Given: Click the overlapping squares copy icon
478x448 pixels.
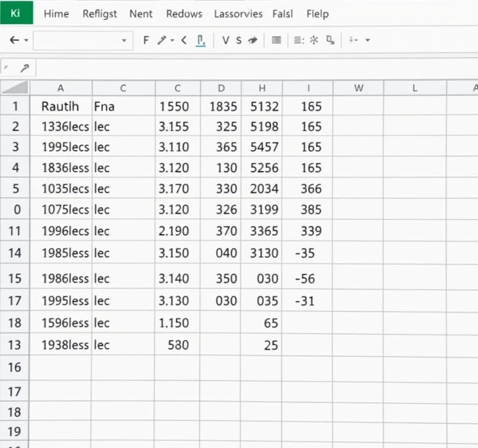Looking at the screenshot, I should coord(330,41).
